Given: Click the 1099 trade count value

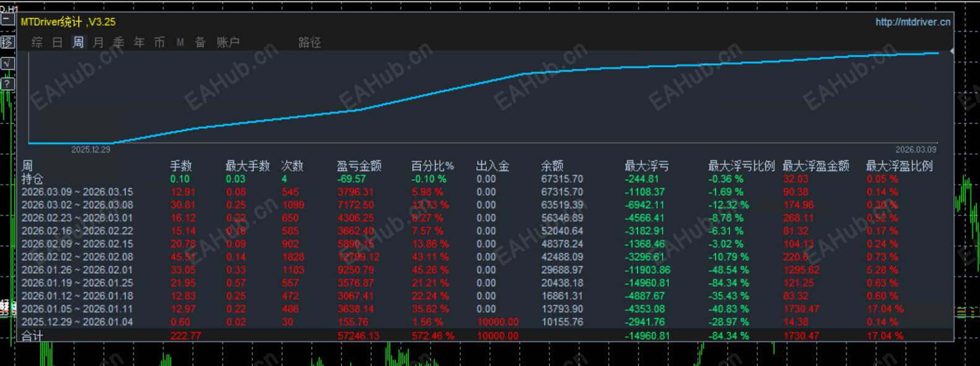Looking at the screenshot, I should (293, 205).
